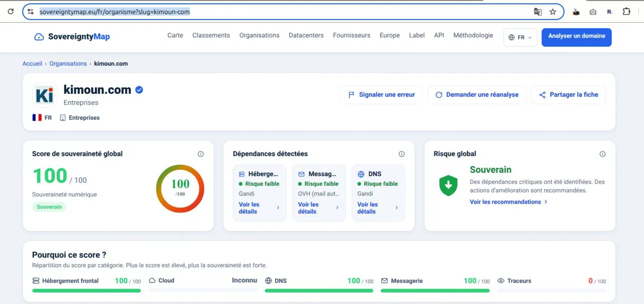Open the Datacenters menu item
Screen dimensions: 644x304
(306, 35)
